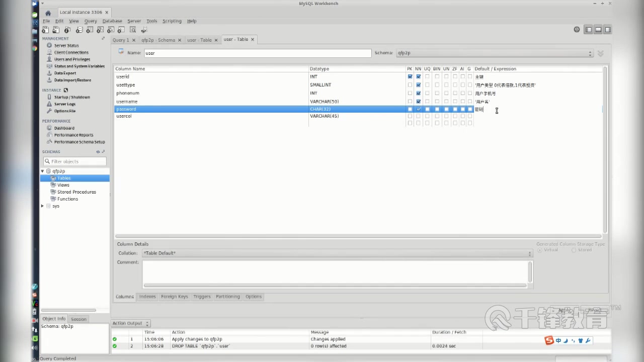Close the Query 1 tab
This screenshot has height=362, width=644.
(x=133, y=40)
